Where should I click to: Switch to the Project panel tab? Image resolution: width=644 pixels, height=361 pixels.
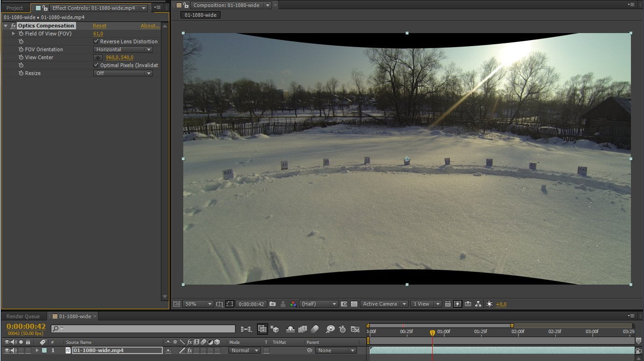14,8
